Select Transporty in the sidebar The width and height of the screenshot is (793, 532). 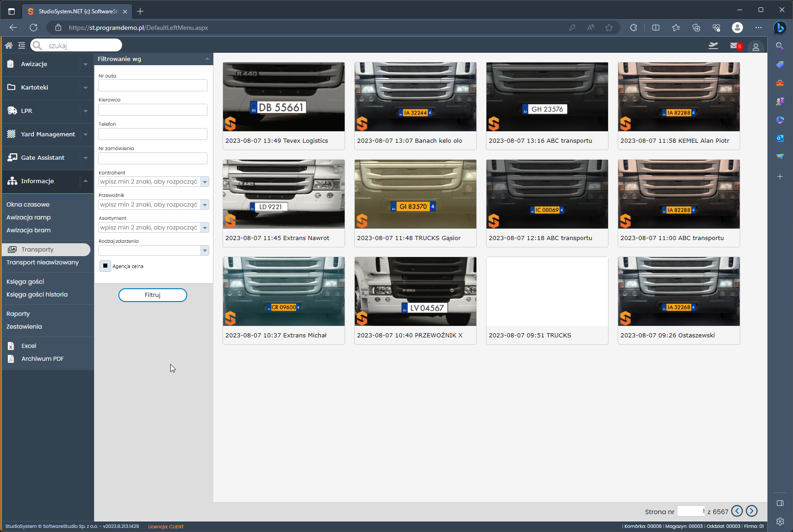pyautogui.click(x=38, y=250)
